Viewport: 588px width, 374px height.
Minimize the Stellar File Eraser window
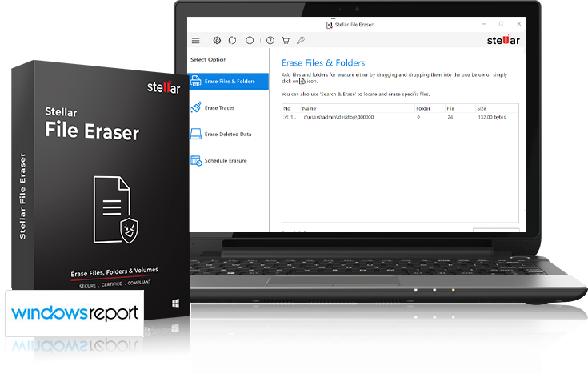[484, 24]
